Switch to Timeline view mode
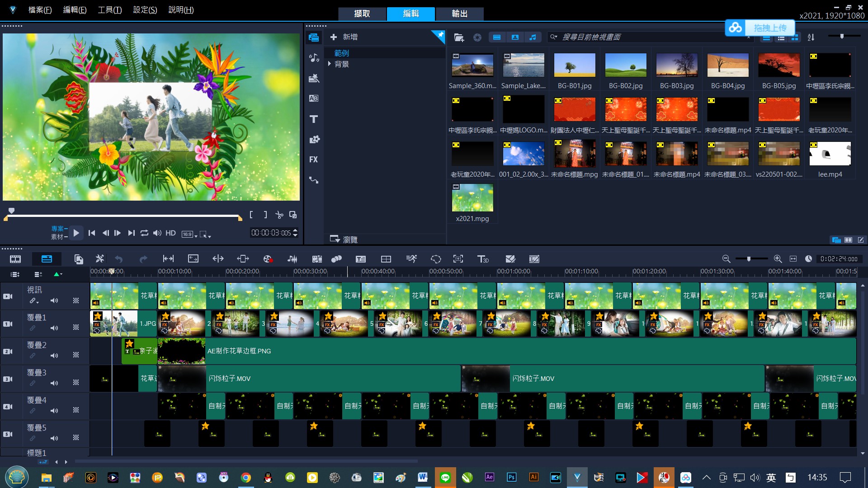Image resolution: width=868 pixels, height=488 pixels. point(47,259)
